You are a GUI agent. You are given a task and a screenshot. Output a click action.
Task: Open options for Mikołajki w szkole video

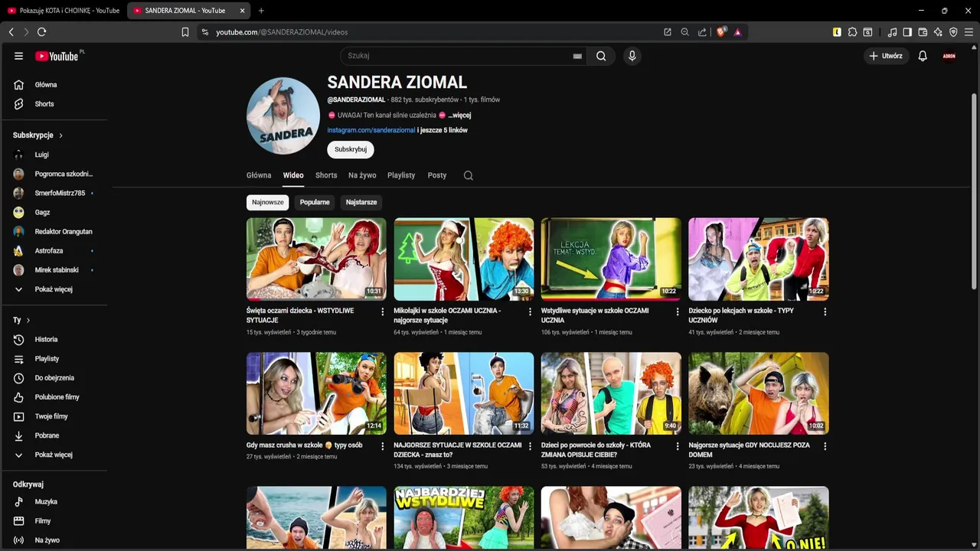(x=530, y=311)
